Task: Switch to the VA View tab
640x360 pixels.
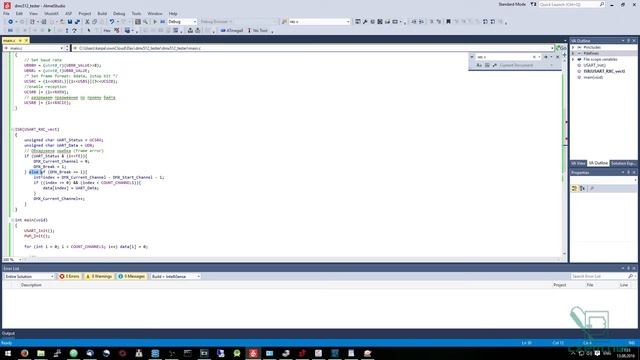Action: pos(578,163)
